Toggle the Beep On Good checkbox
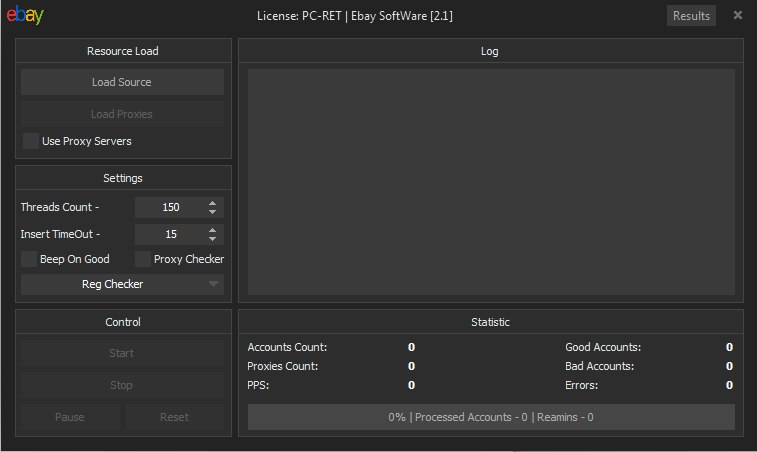 click(29, 259)
